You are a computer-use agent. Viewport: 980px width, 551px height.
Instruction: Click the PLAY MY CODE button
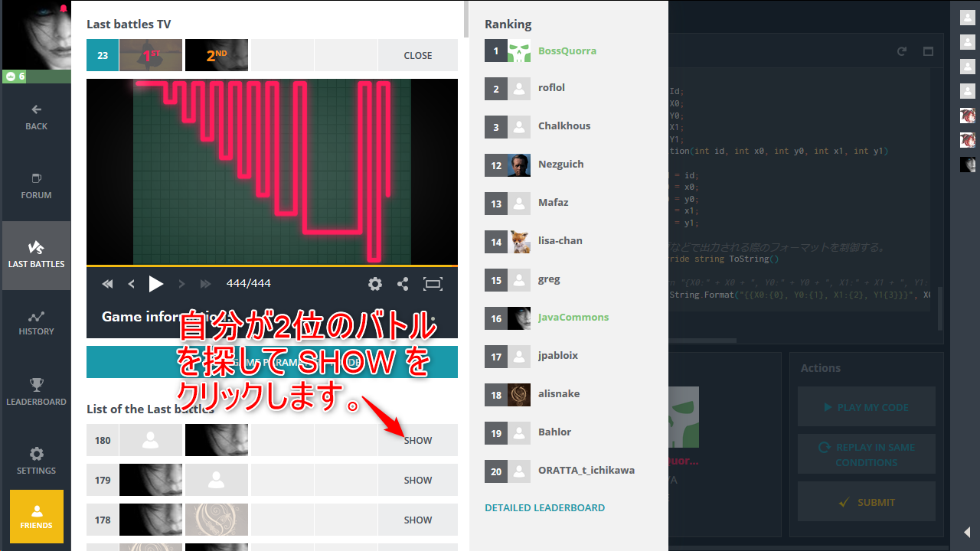(866, 406)
